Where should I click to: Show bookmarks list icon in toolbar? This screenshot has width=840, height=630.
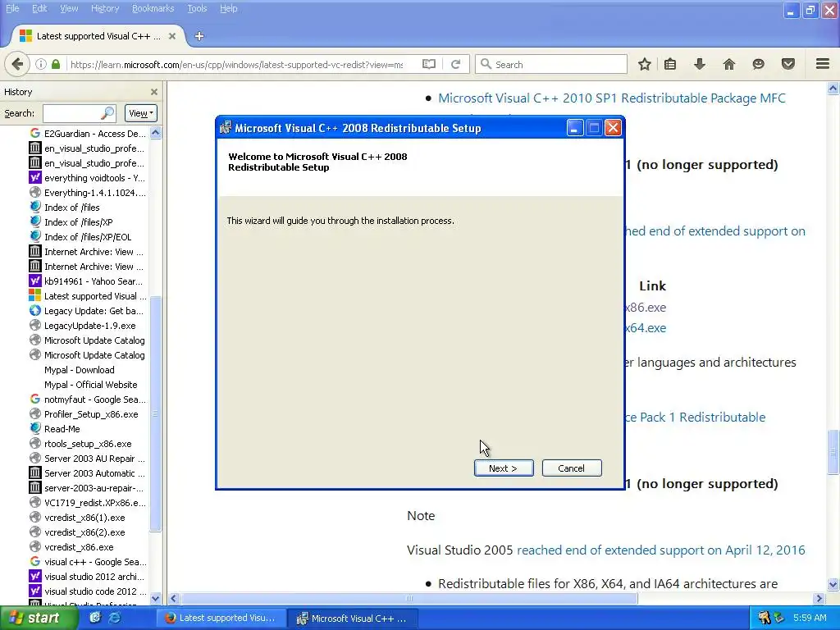[670, 64]
